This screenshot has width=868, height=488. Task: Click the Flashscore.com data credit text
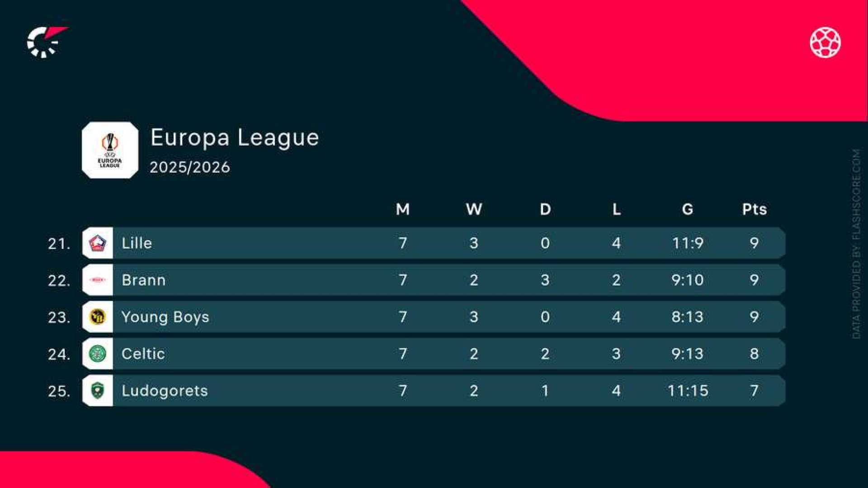pos(856,244)
